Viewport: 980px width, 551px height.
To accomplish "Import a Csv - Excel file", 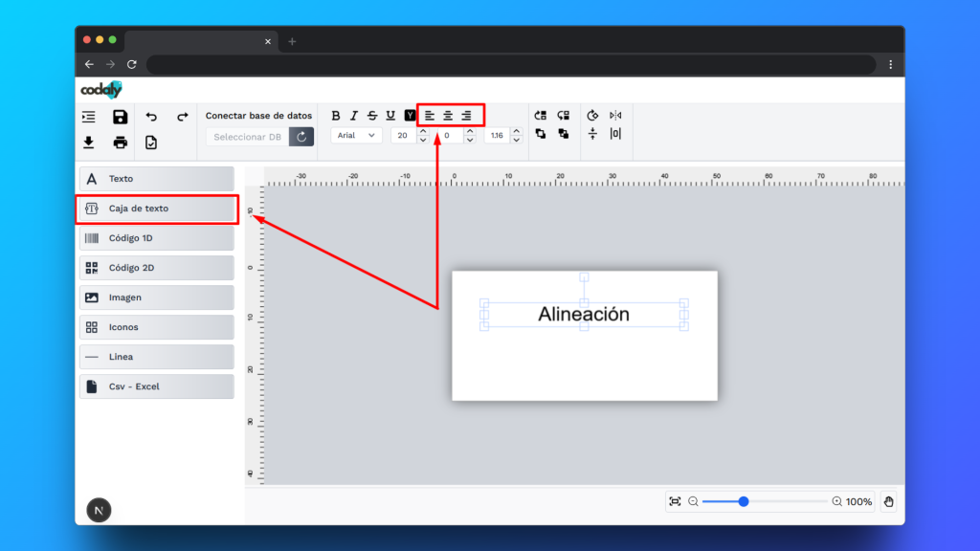I will (157, 386).
